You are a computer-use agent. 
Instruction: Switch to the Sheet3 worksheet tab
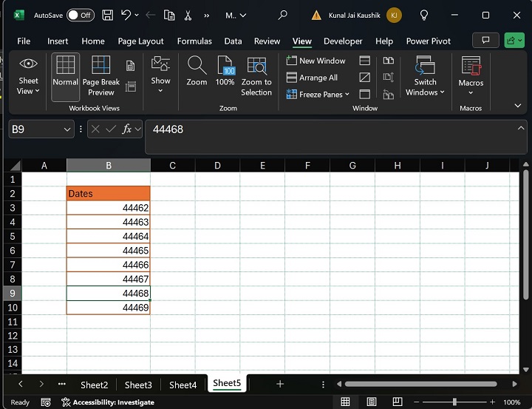138,385
